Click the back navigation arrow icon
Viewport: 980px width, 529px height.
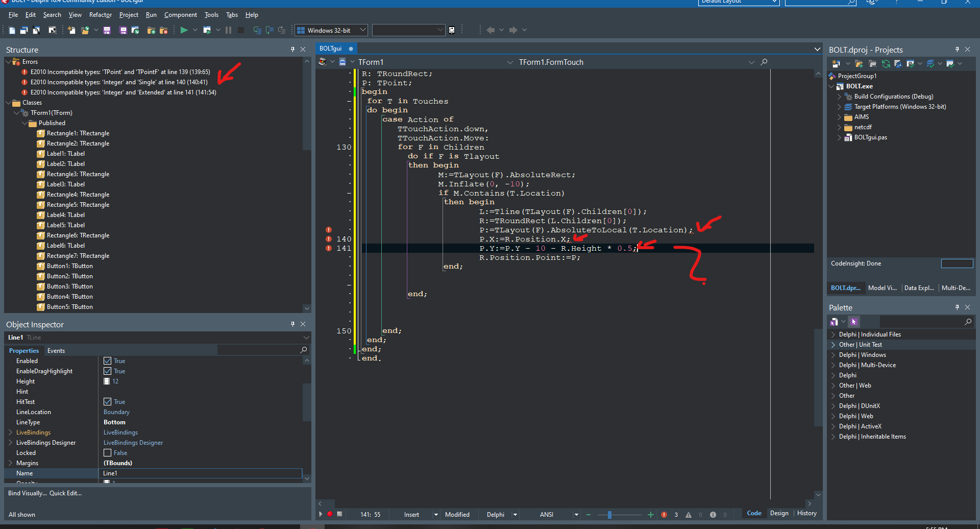pyautogui.click(x=491, y=30)
